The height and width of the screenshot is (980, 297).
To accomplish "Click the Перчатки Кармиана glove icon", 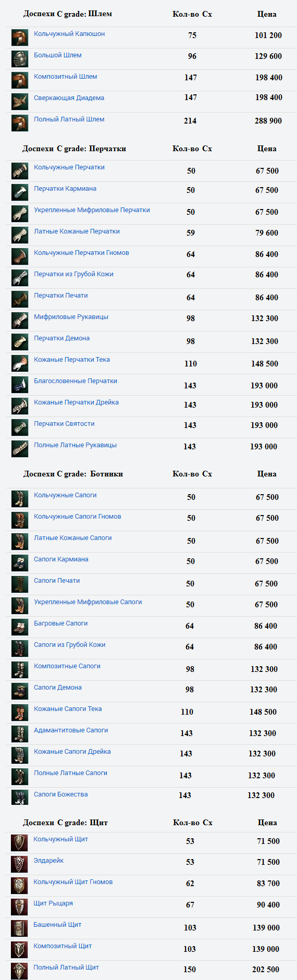I will pos(20,192).
